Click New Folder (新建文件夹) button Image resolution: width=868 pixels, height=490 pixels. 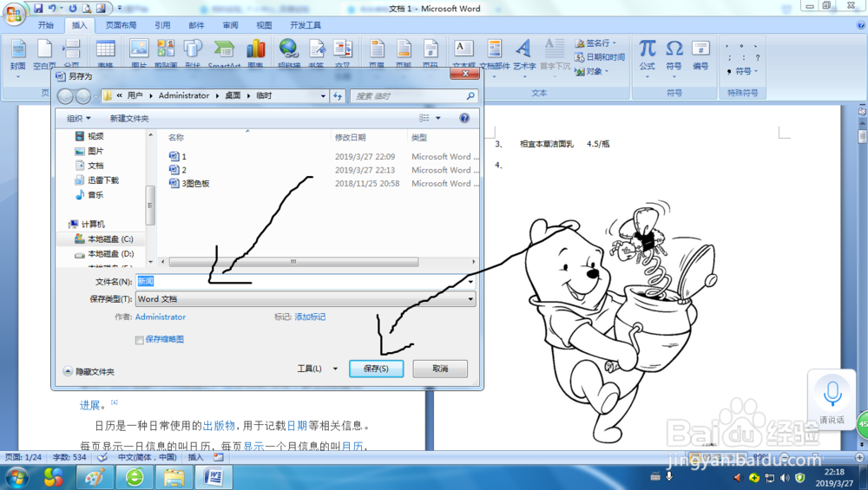[129, 118]
